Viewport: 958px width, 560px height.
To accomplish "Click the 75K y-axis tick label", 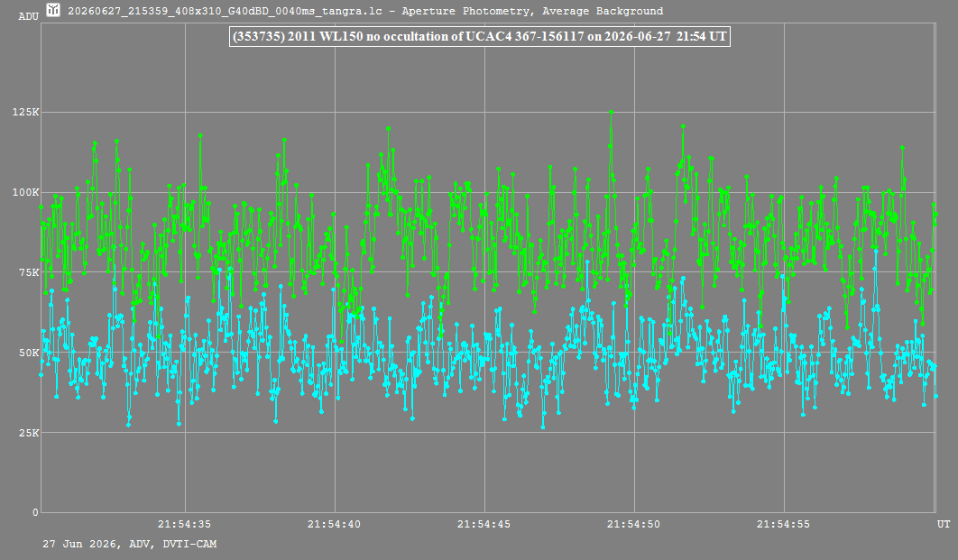I will point(29,272).
